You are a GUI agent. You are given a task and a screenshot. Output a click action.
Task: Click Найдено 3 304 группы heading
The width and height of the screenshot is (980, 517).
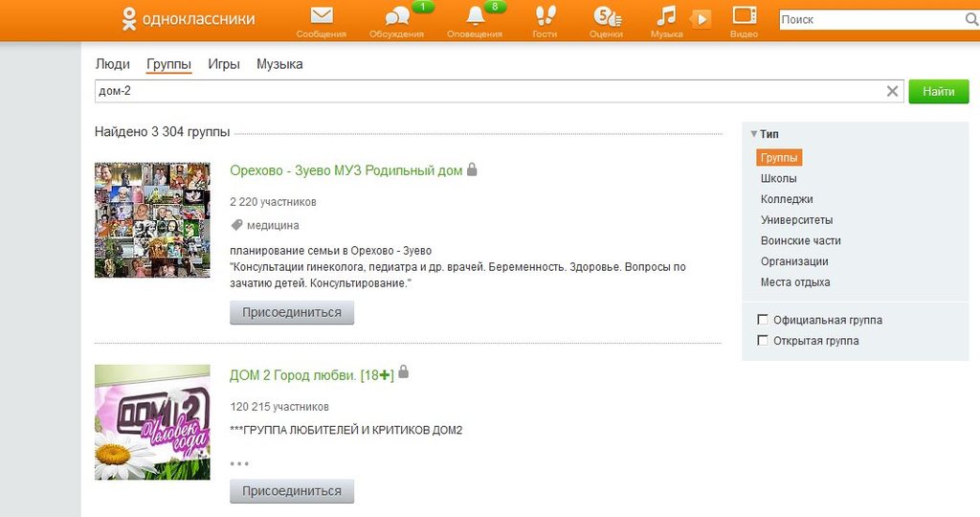coord(163,132)
